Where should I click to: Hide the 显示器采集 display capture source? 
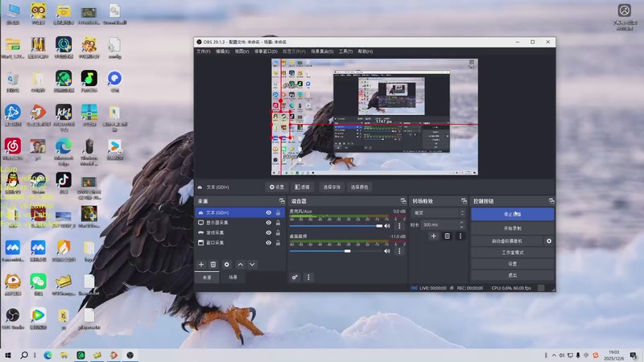click(x=269, y=223)
